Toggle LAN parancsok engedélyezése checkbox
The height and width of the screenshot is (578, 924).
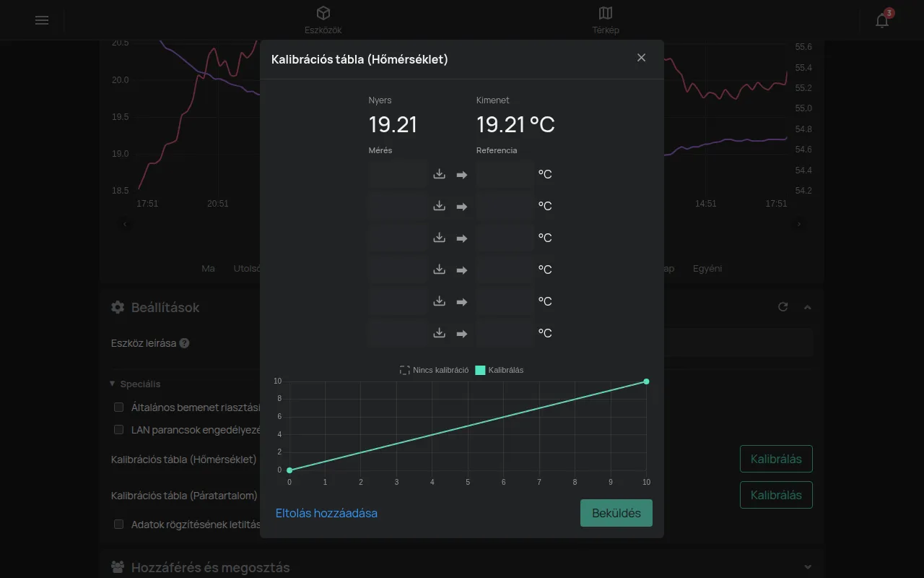coord(119,429)
